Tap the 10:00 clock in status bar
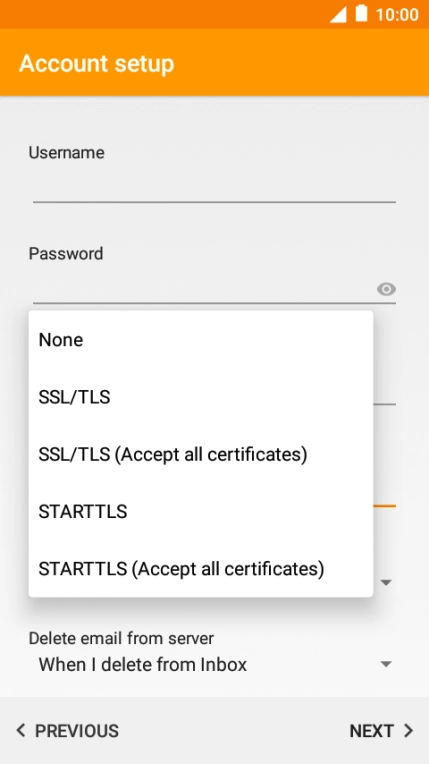Image resolution: width=429 pixels, height=764 pixels. click(397, 15)
